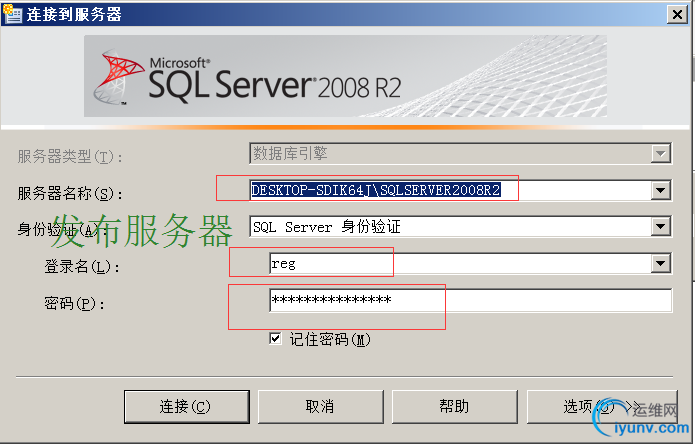The height and width of the screenshot is (444, 695).
Task: Open the 身份验证 dropdown arrow
Action: pos(660,227)
